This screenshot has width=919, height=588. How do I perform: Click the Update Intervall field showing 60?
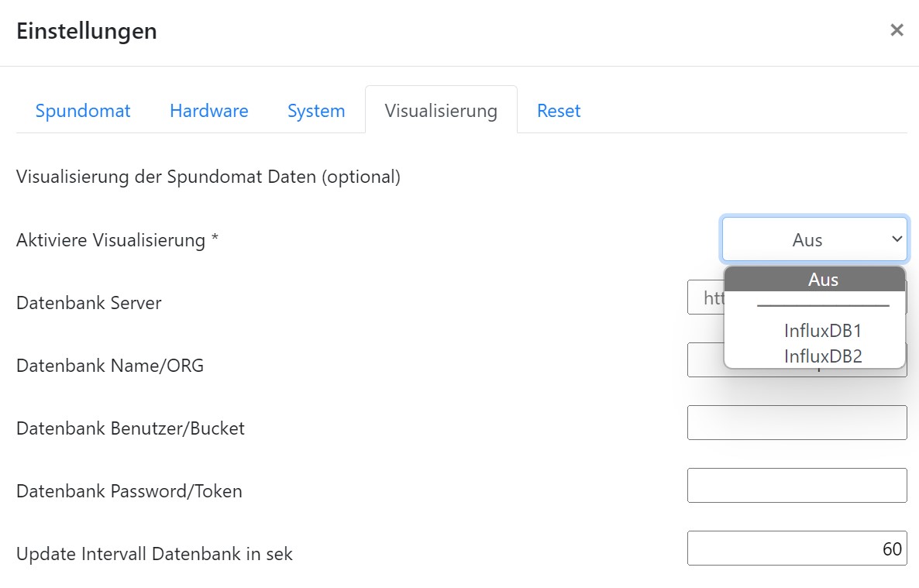point(797,548)
